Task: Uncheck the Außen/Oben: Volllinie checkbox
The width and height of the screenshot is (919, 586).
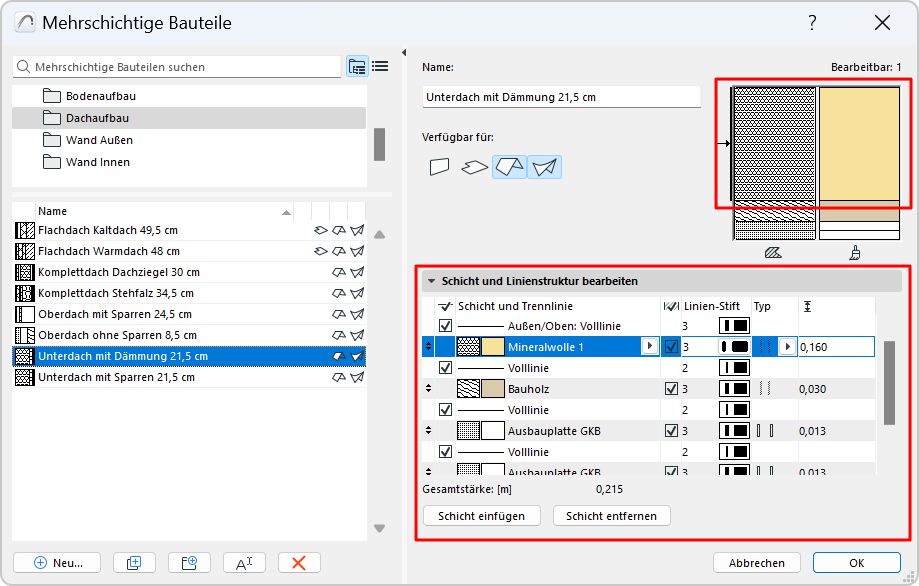Action: [x=445, y=326]
